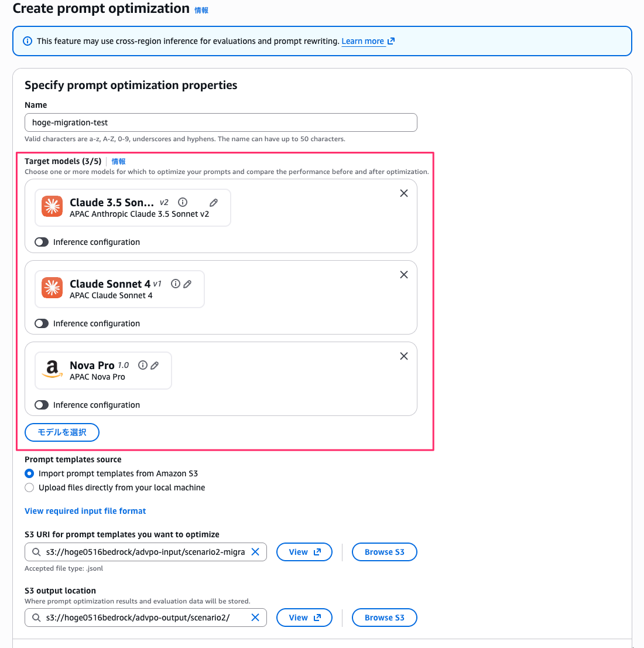
Task: Enable Inference configuration for Nova Pro
Action: (x=42, y=405)
